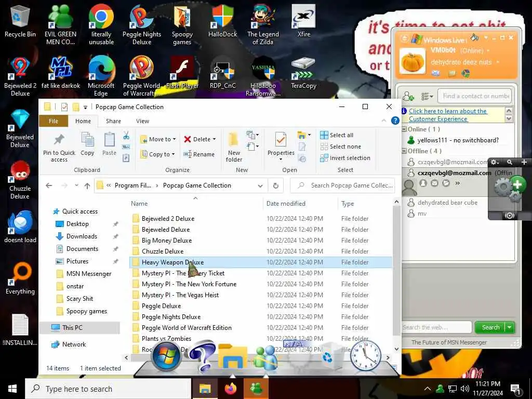The width and height of the screenshot is (532, 399).
Task: Open Messenger contact list layout dropdown
Action: (x=427, y=96)
